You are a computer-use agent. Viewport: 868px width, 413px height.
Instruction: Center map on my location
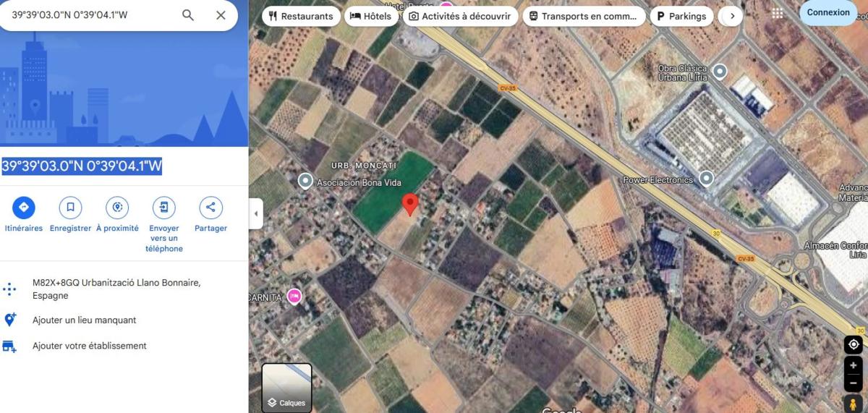coord(854,344)
